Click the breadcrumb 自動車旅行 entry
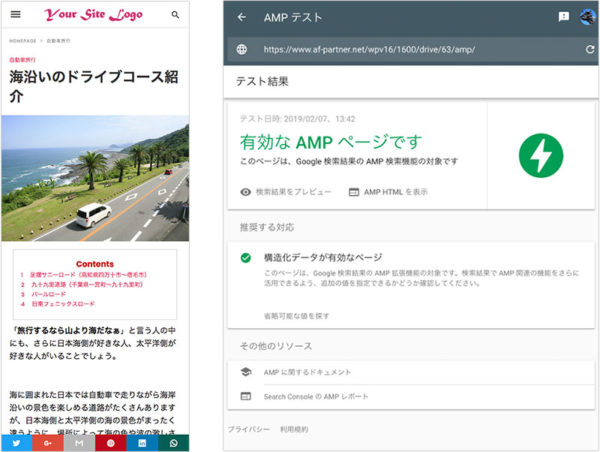Screen dimensions: 600x452 (x=59, y=41)
